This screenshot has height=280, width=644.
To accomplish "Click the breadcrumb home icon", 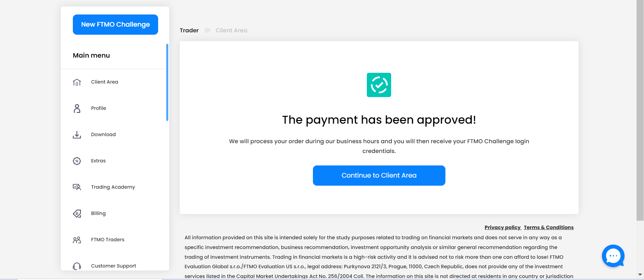I will tap(207, 31).
